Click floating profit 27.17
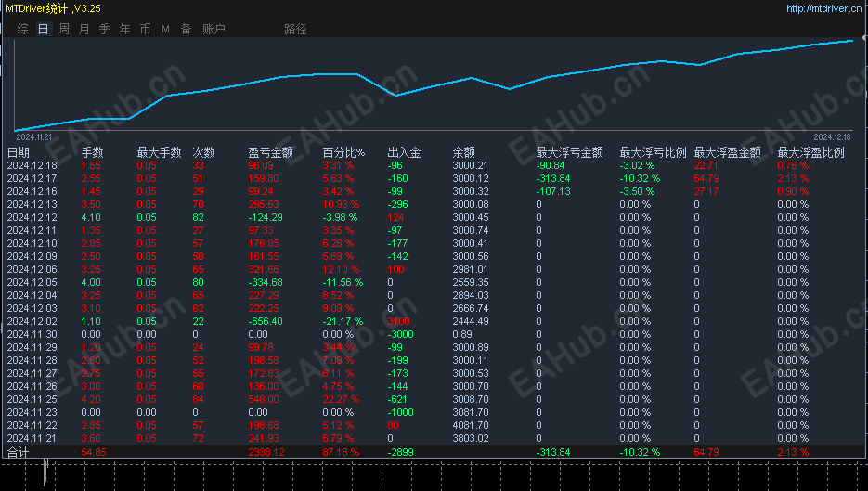The image size is (868, 491). (x=706, y=191)
